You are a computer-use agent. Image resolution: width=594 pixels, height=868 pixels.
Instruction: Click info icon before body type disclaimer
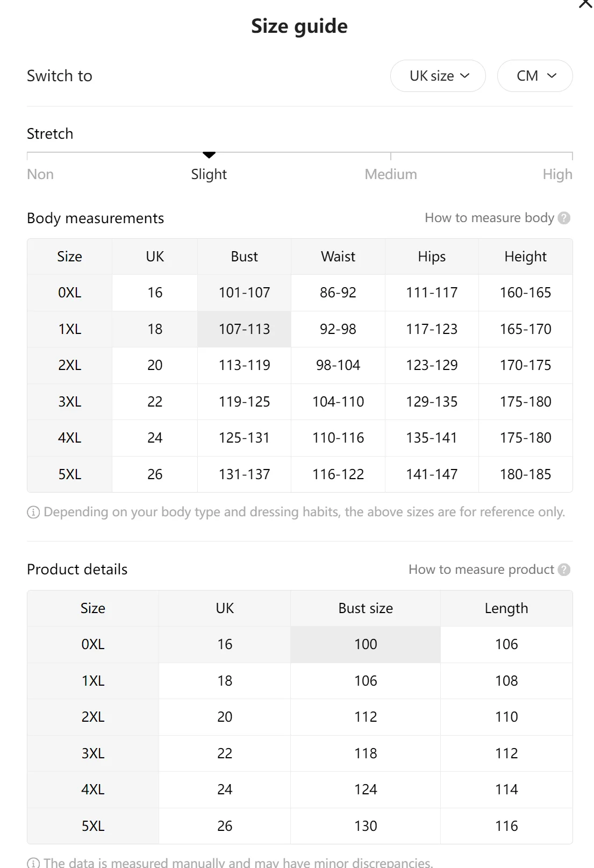(33, 512)
